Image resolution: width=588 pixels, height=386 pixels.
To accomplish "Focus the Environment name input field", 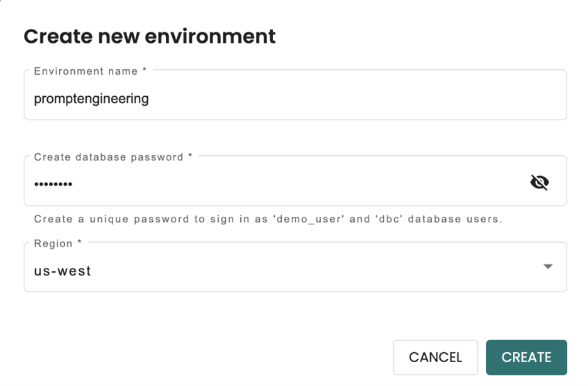I will tap(295, 98).
